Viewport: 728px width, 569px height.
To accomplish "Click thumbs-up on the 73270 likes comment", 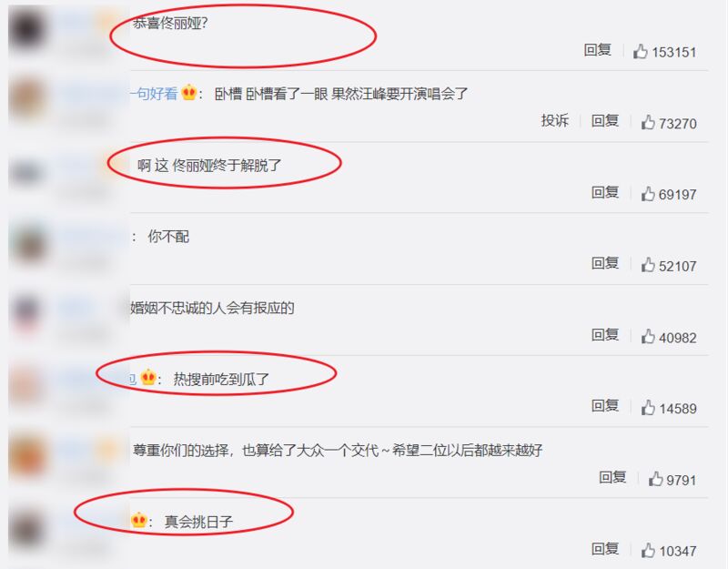I will coord(648,123).
